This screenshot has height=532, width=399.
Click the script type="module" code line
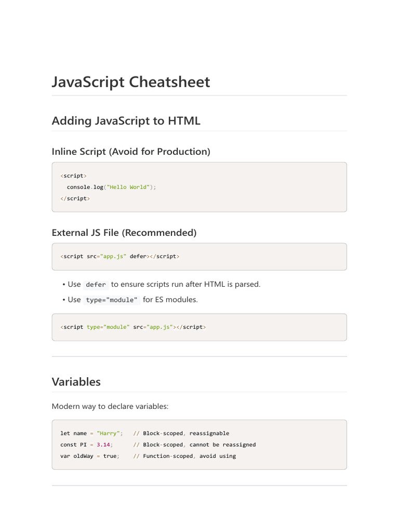coord(133,327)
